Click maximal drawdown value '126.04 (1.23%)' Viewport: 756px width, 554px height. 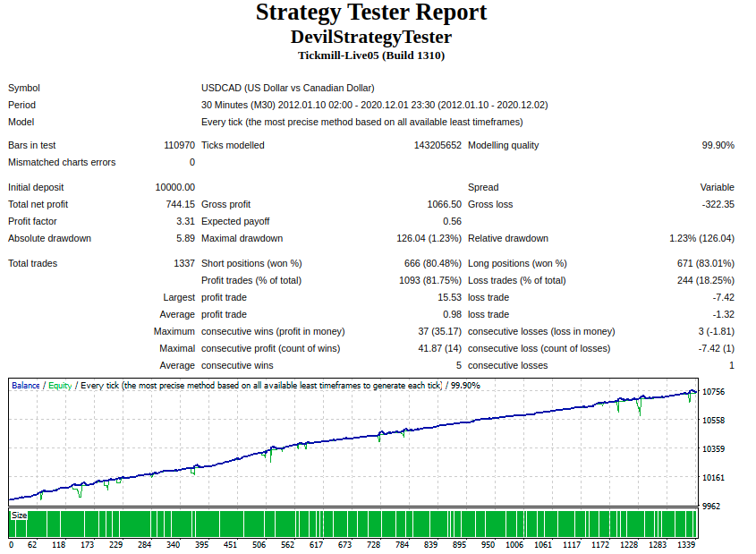click(429, 238)
